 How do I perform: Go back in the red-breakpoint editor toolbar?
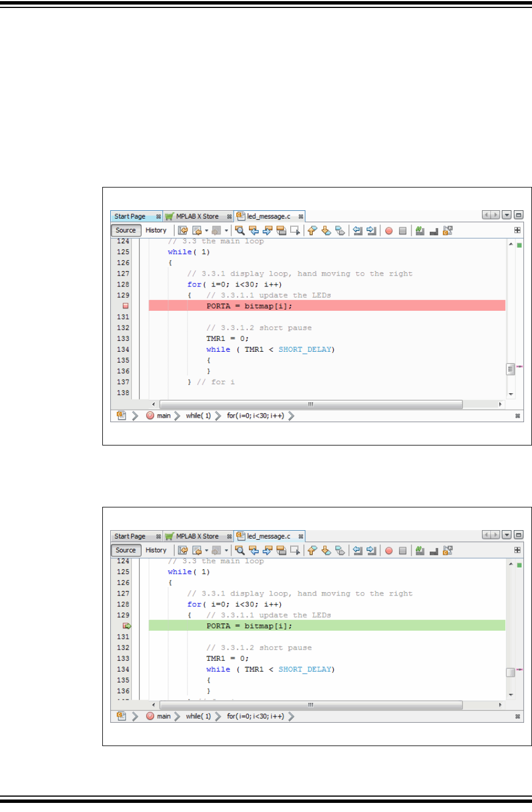[197, 231]
